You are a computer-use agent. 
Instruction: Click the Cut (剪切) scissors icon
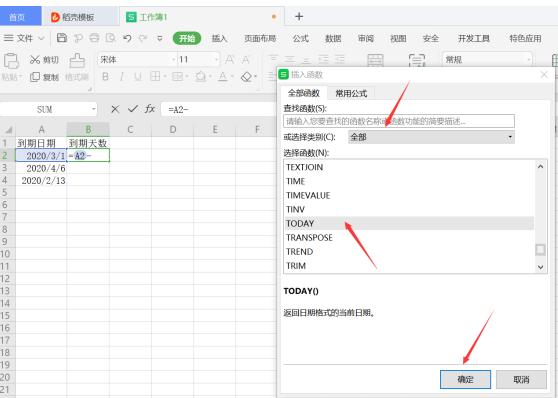(x=35, y=60)
